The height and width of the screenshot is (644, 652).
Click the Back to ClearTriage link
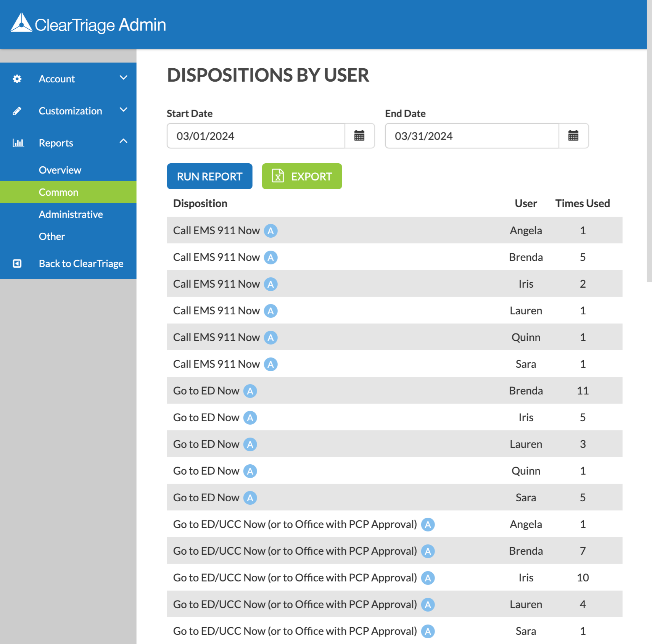(x=68, y=264)
